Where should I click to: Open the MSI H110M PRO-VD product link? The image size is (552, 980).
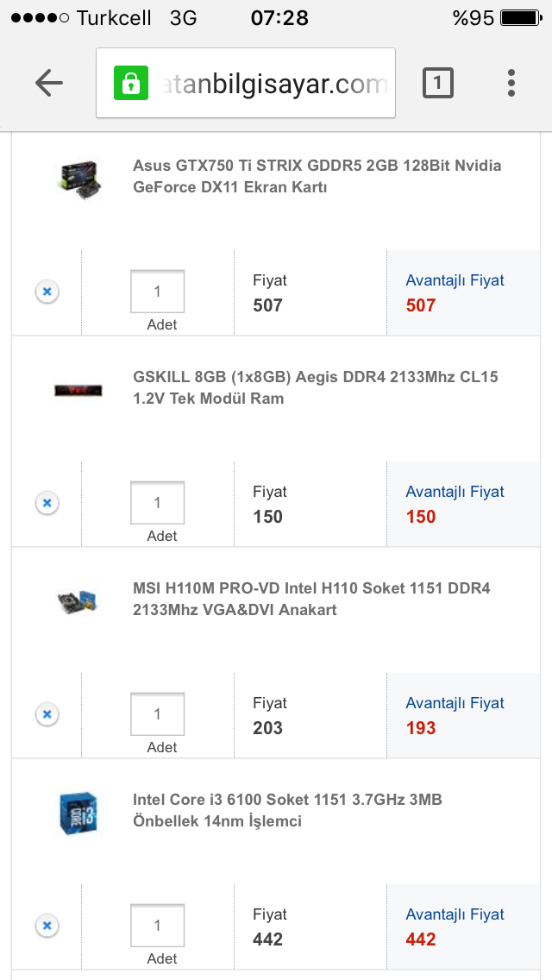311,599
